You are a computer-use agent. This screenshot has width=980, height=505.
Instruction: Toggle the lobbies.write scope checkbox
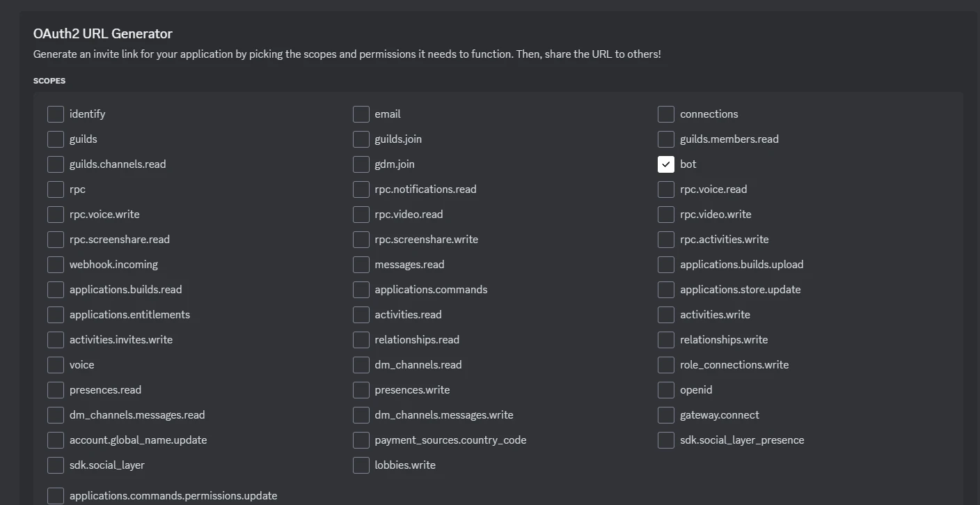[361, 465]
